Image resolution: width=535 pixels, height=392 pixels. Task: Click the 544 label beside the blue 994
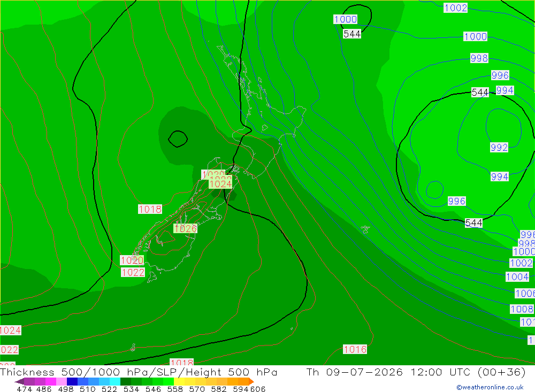point(480,92)
